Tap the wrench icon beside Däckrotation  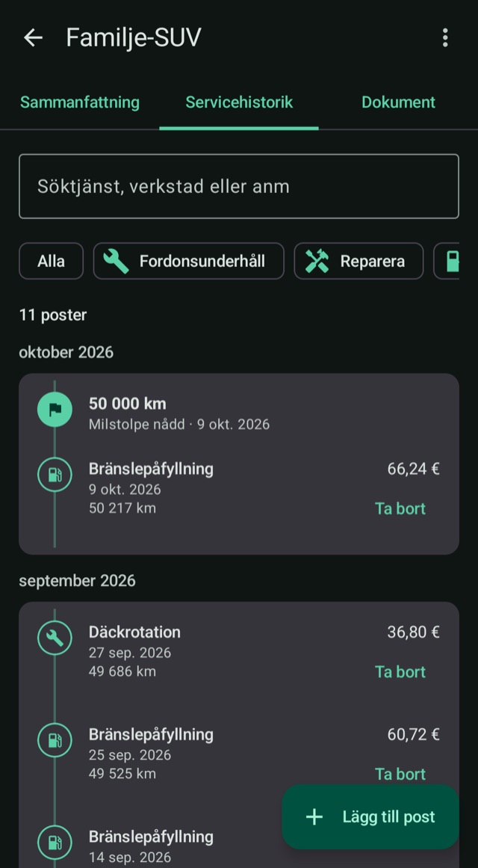point(55,638)
